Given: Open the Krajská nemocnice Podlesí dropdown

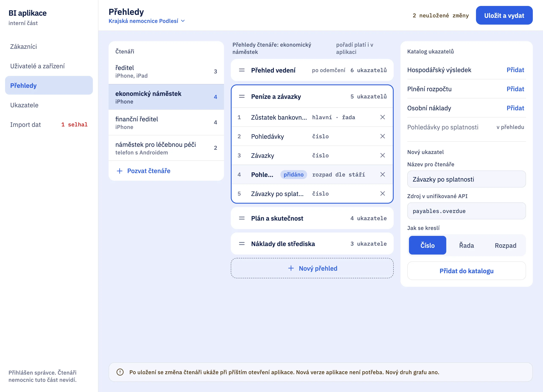Looking at the screenshot, I should (147, 21).
